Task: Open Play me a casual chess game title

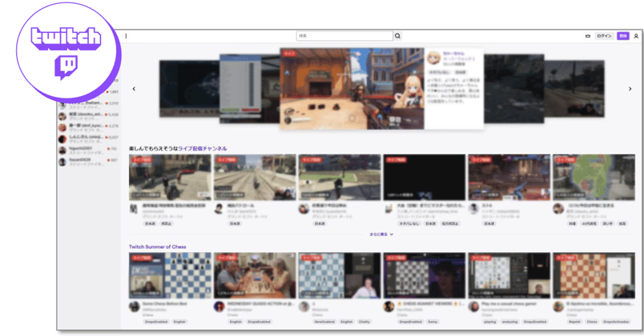Action: click(509, 303)
